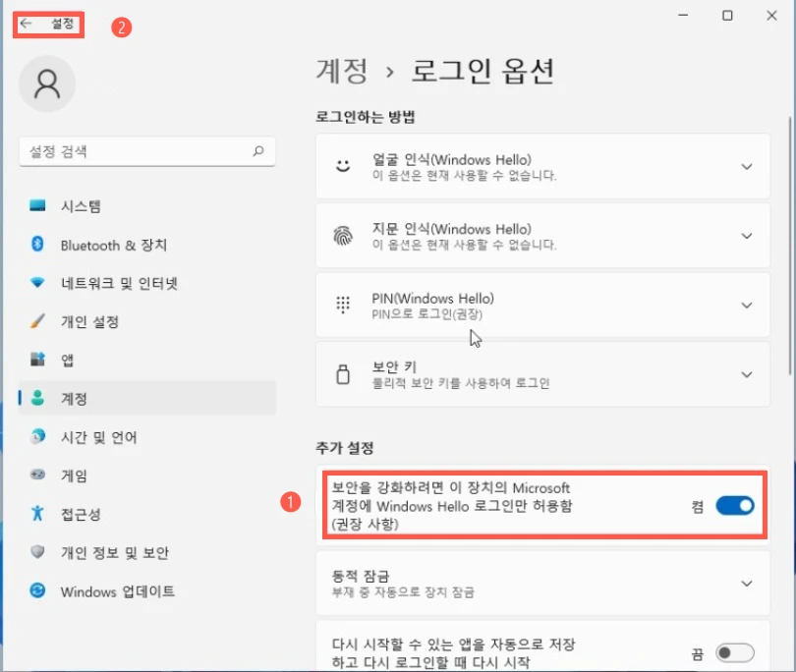
Task: Select 개인 설정 category
Action: [x=147, y=321]
